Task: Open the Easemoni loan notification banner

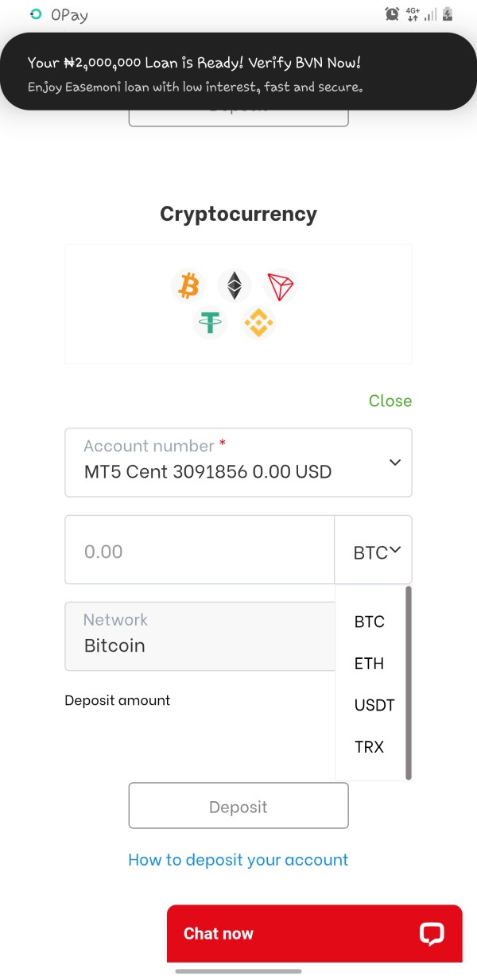Action: (238, 74)
